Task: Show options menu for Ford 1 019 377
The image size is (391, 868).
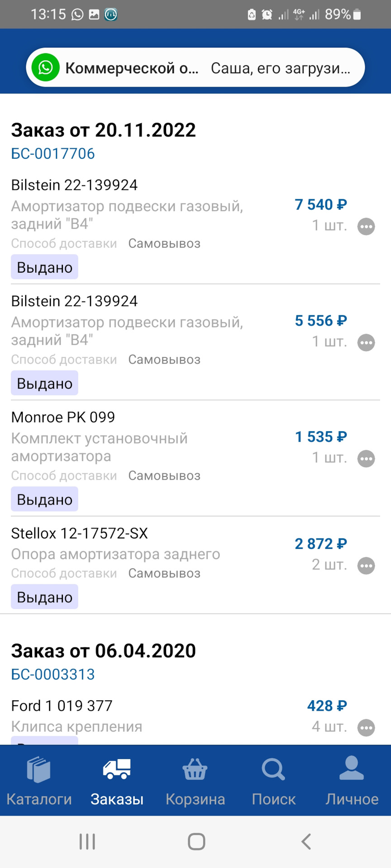Action: (366, 728)
